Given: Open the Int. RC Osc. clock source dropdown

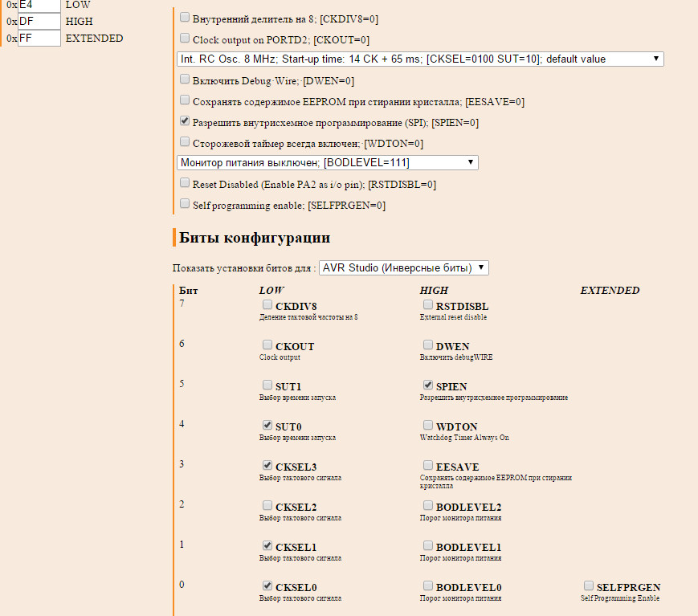Looking at the screenshot, I should click(x=420, y=59).
